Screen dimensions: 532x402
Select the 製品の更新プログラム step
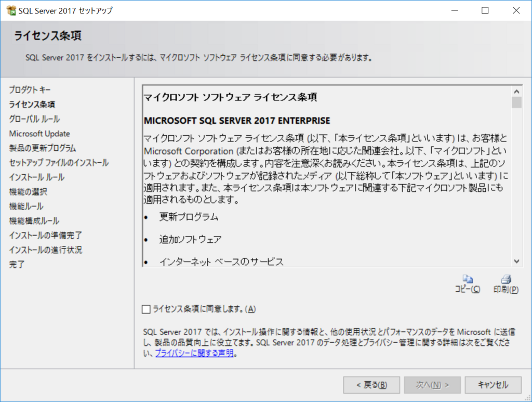pos(43,148)
